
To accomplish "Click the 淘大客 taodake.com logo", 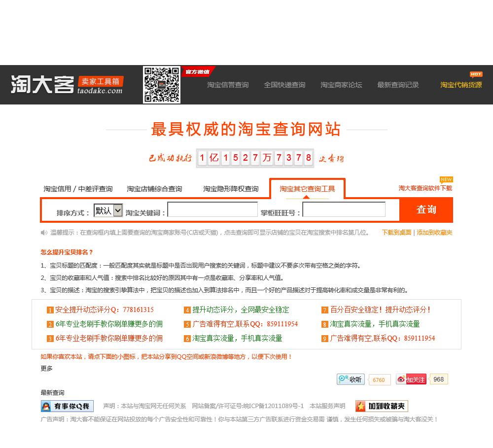I will [67, 85].
